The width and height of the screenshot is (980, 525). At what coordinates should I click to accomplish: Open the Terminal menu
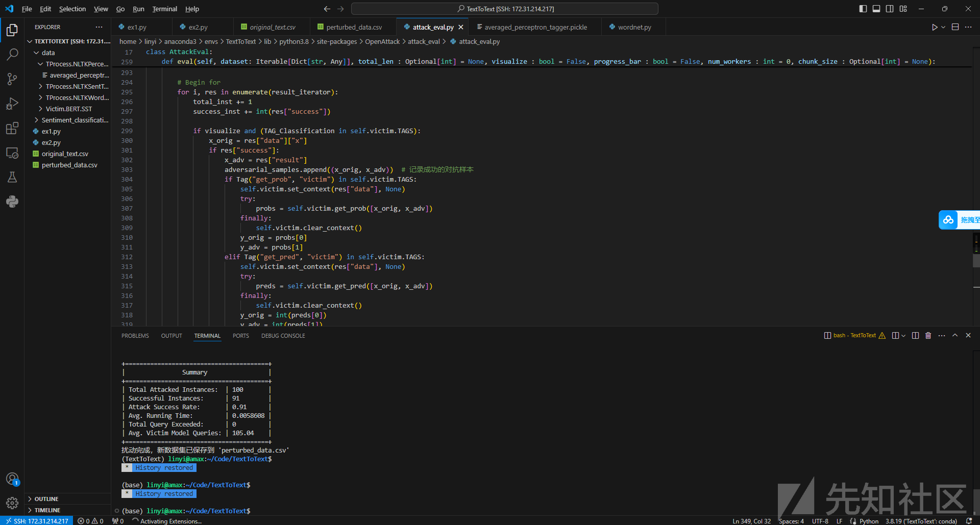[x=165, y=9]
